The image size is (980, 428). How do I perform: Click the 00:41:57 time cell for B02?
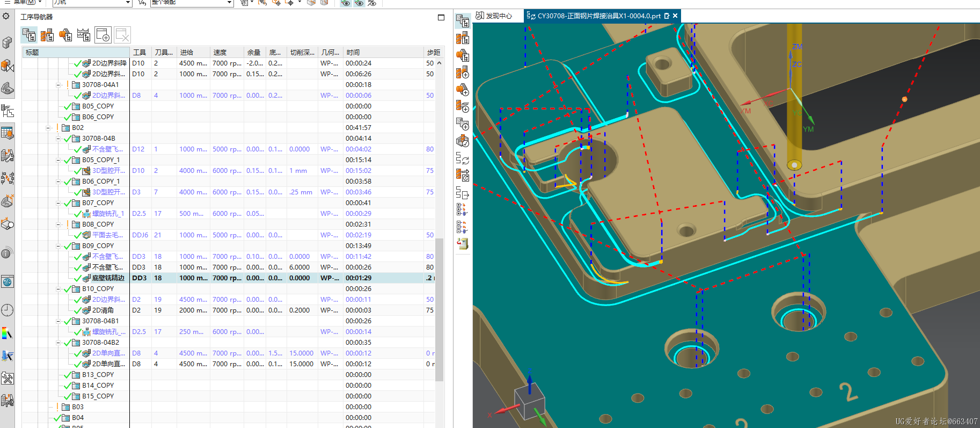[359, 128]
